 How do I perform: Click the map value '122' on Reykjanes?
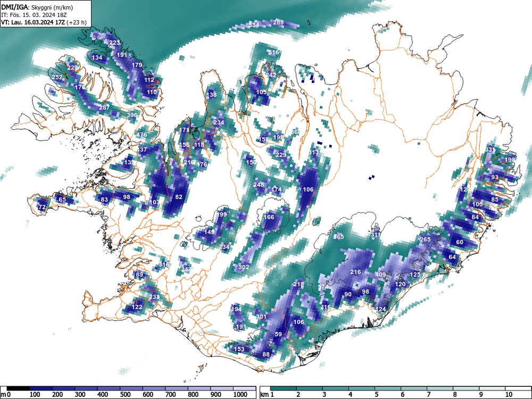pyautogui.click(x=137, y=307)
